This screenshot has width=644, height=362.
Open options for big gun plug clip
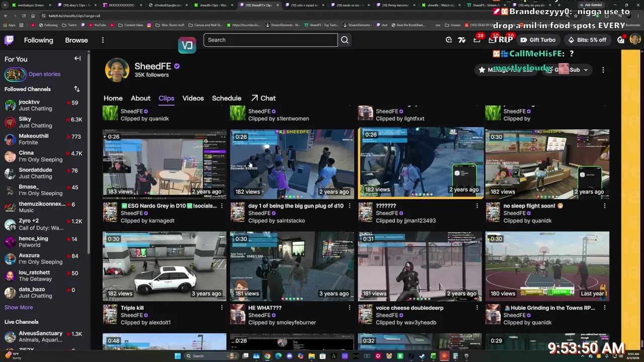coord(350,206)
